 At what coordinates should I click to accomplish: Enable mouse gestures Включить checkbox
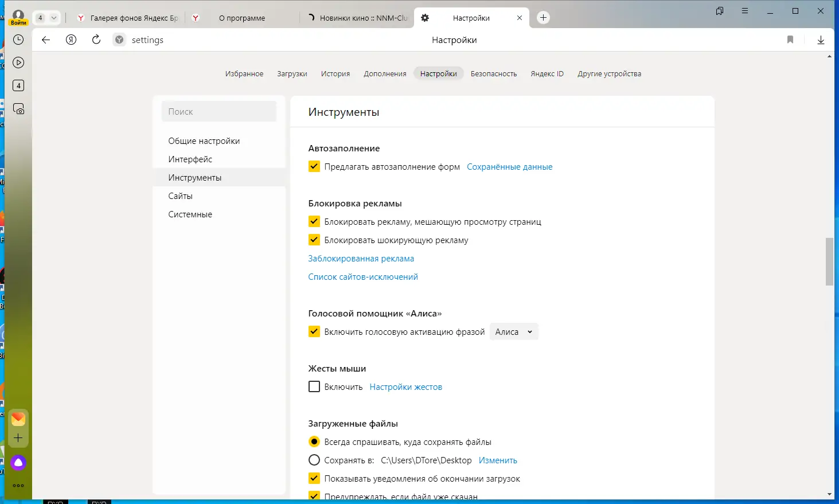(314, 387)
